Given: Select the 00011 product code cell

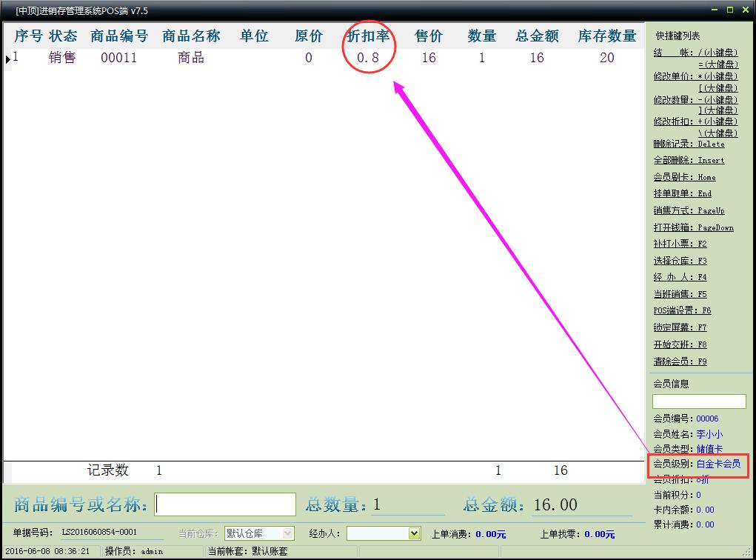Looking at the screenshot, I should click(x=119, y=58).
